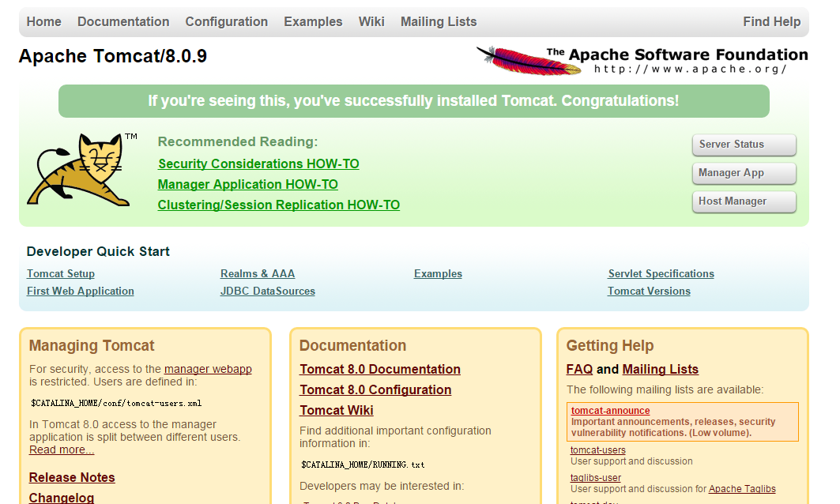Viewport: 840px width, 504px height.
Task: Open Mailing Lists in top navigation
Action: tap(439, 21)
